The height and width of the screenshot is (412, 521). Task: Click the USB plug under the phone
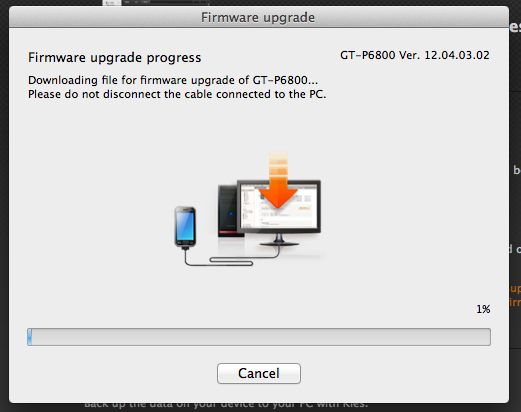[185, 248]
